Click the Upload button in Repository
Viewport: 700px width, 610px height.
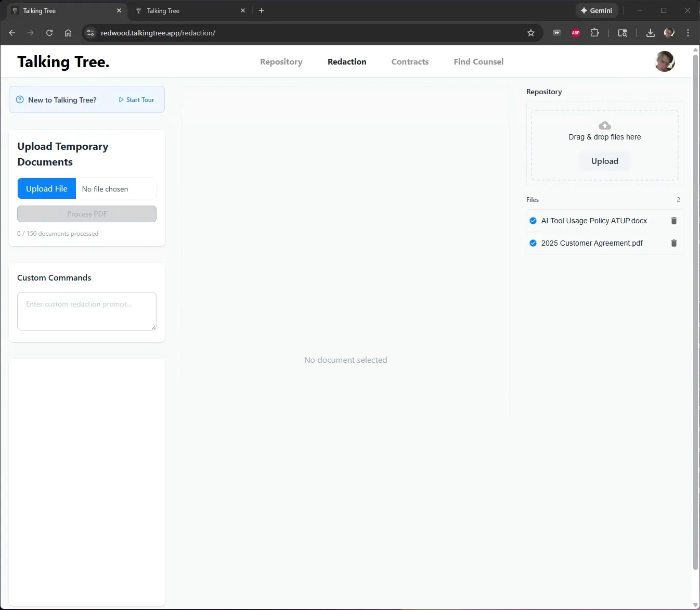tap(605, 161)
